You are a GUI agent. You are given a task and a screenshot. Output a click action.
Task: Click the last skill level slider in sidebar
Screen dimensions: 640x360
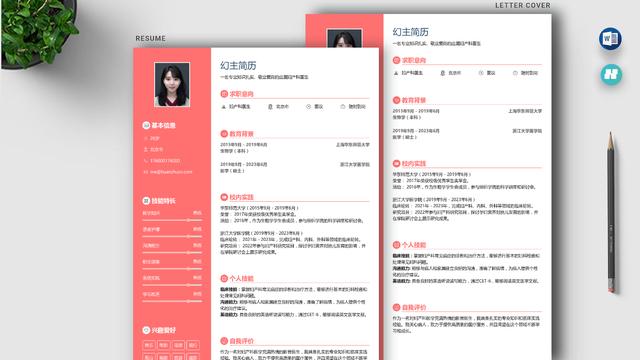(172, 301)
